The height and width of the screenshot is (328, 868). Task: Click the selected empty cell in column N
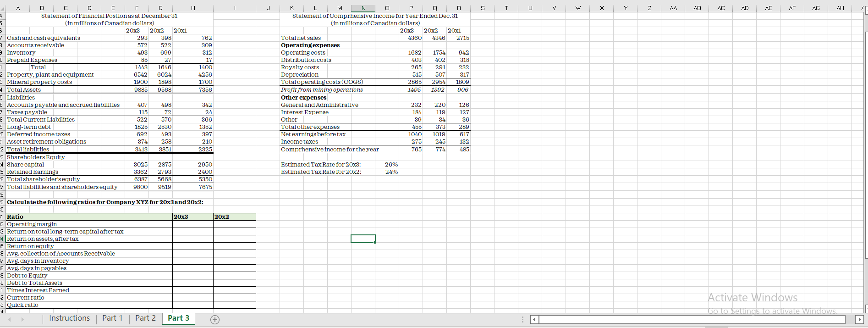point(363,239)
